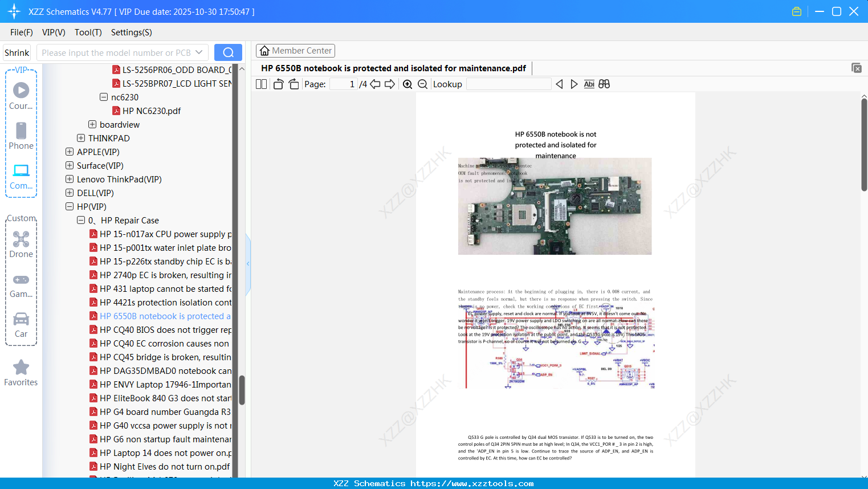
Task: Click the blue search button
Action: [228, 52]
